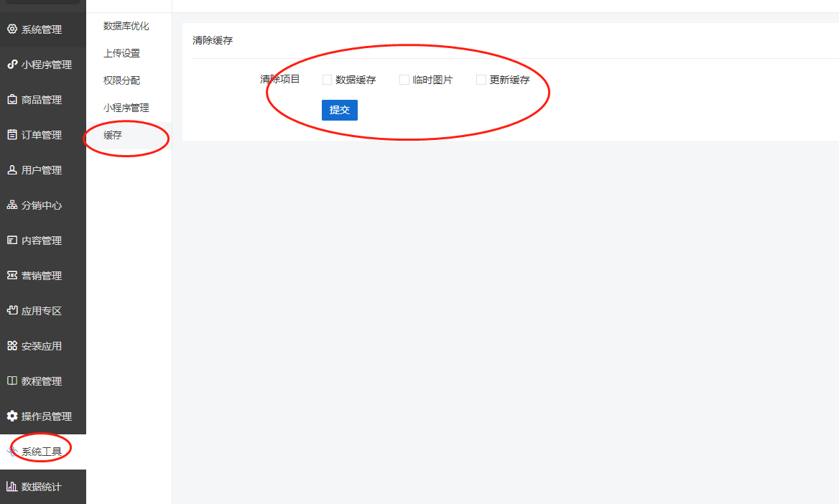Open 数据统计 at sidebar bottom
Image resolution: width=839 pixels, height=504 pixels.
point(43,487)
